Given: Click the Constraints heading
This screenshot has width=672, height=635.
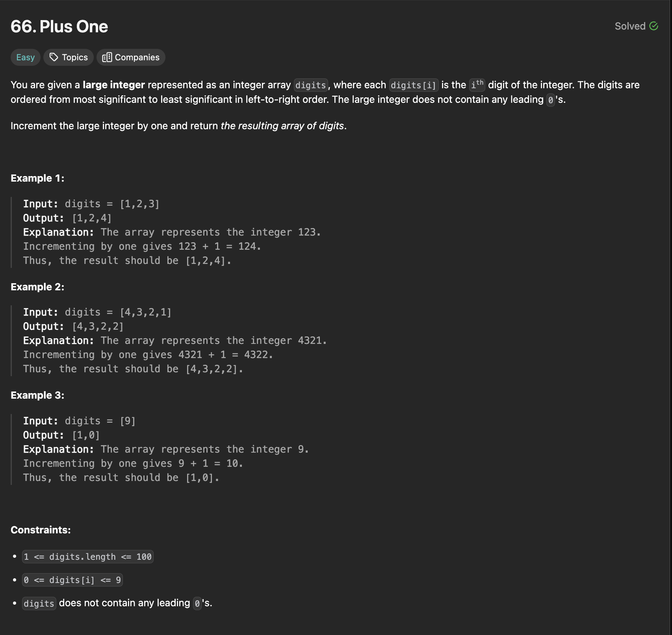Looking at the screenshot, I should (41, 530).
